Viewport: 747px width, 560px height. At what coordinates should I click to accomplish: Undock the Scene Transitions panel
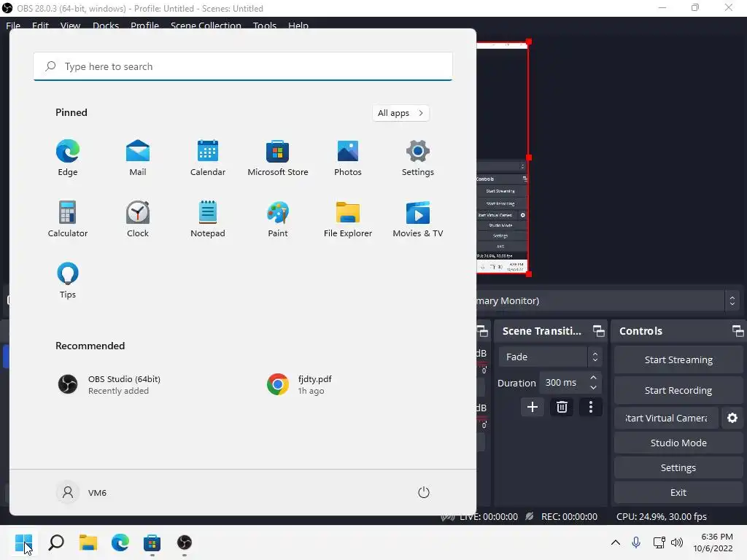coord(598,331)
